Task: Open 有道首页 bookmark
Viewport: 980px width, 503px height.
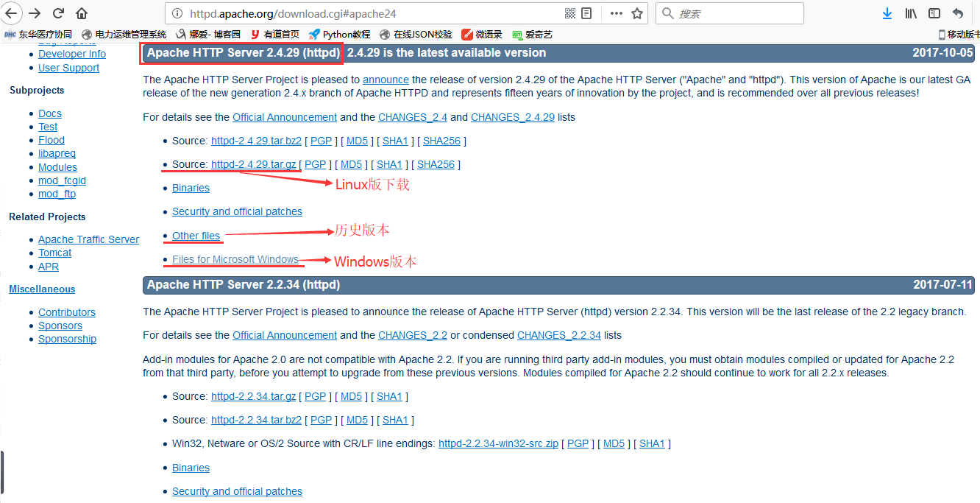Action: click(275, 34)
